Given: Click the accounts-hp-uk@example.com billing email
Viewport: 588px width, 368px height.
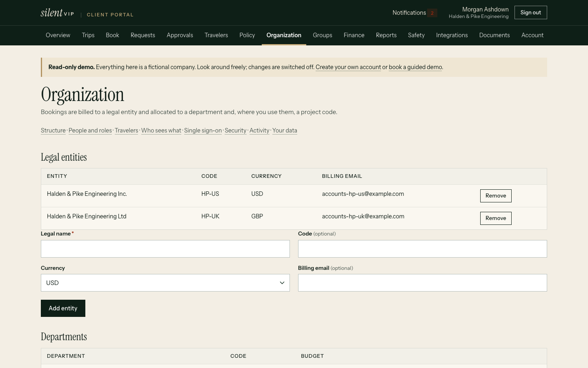Looking at the screenshot, I should click(363, 216).
